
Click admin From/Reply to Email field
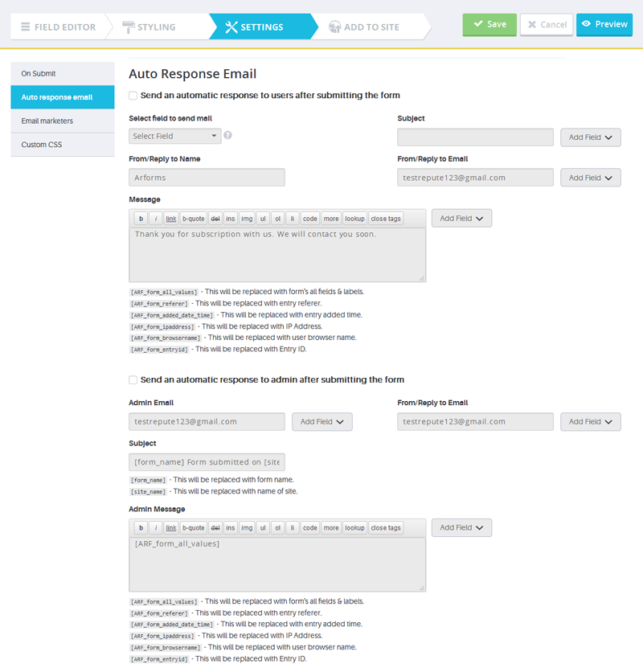click(475, 422)
